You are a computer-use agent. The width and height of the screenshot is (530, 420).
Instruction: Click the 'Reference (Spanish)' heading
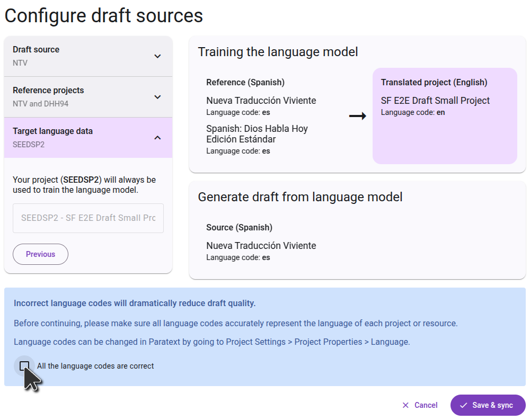coord(245,83)
